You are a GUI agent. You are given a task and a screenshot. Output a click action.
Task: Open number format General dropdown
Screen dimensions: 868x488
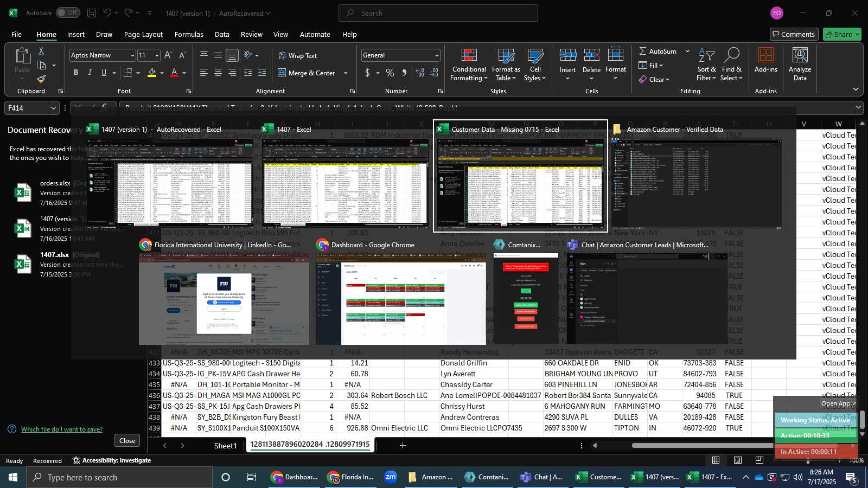[x=436, y=55]
